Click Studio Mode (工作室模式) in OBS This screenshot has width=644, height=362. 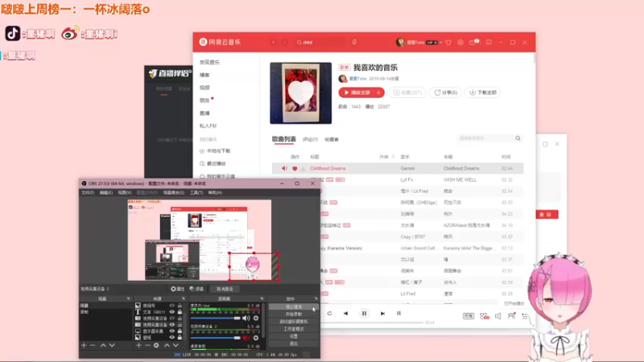[293, 329]
